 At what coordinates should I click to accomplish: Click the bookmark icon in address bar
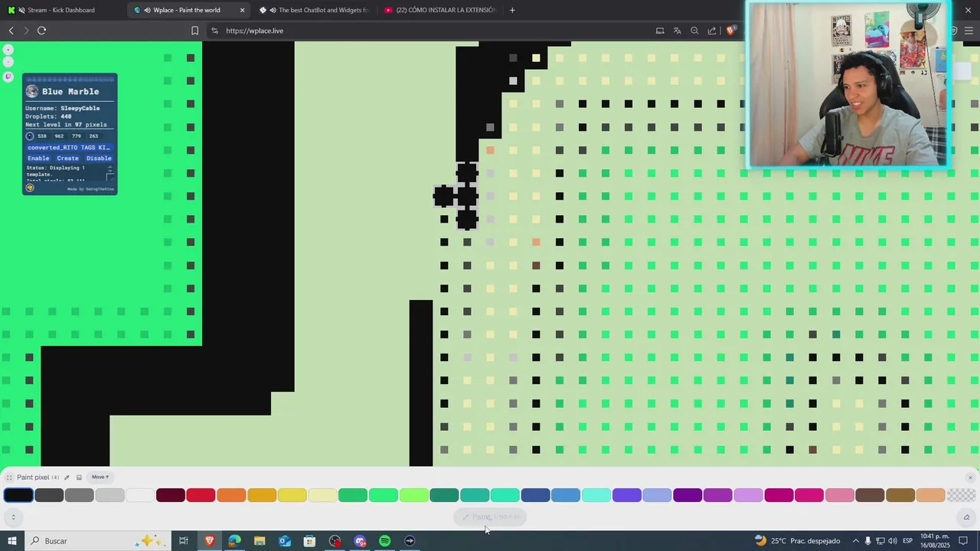pyautogui.click(x=194, y=31)
